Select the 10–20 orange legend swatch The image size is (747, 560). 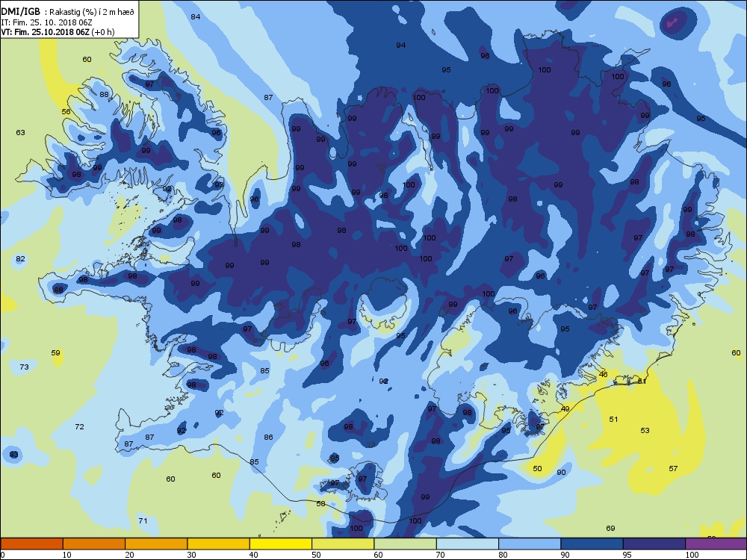click(94, 544)
